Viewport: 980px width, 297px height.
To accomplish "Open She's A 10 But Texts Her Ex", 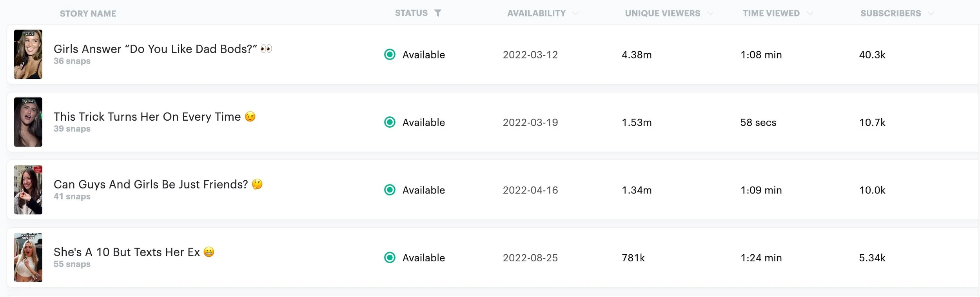I will pyautogui.click(x=134, y=252).
